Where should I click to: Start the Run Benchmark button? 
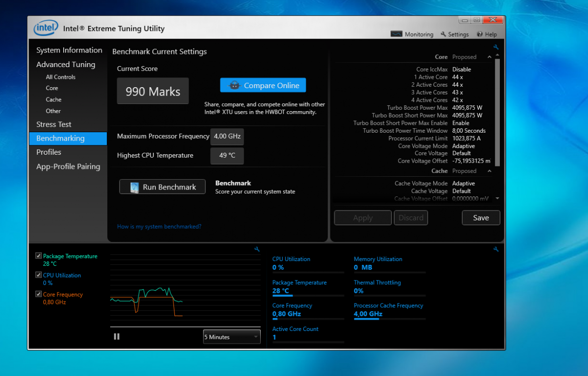click(162, 187)
